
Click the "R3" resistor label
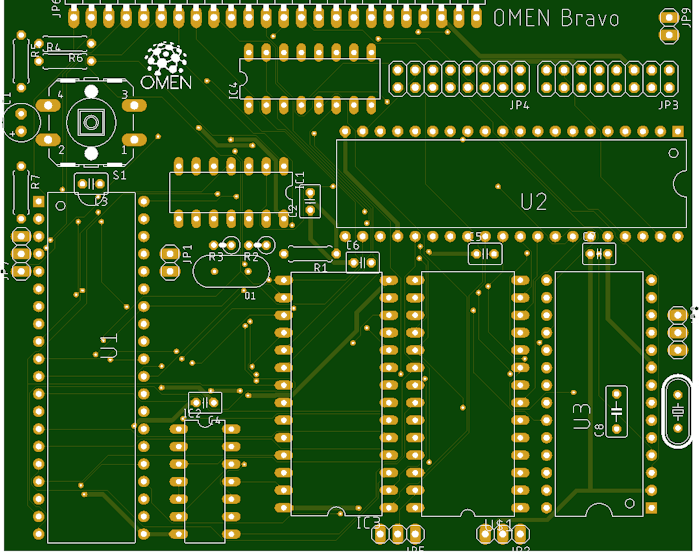pos(216,257)
